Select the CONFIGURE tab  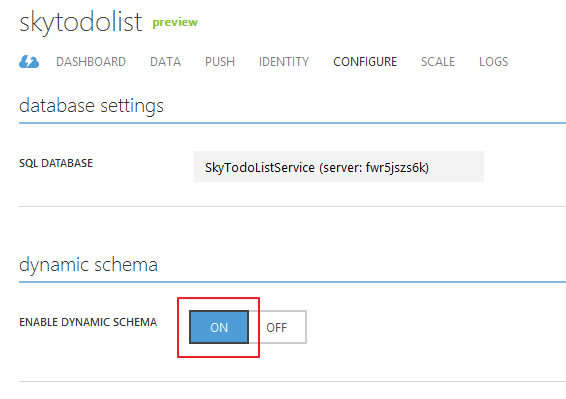pos(365,62)
